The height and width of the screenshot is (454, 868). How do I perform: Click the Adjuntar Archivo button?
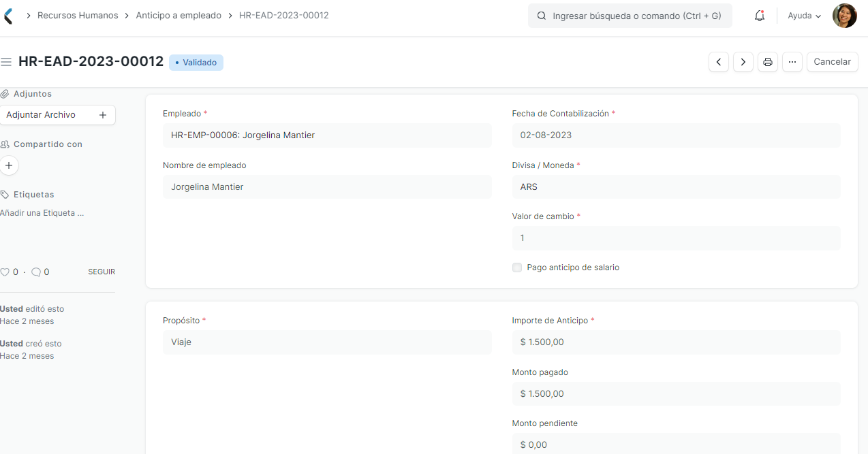point(57,115)
